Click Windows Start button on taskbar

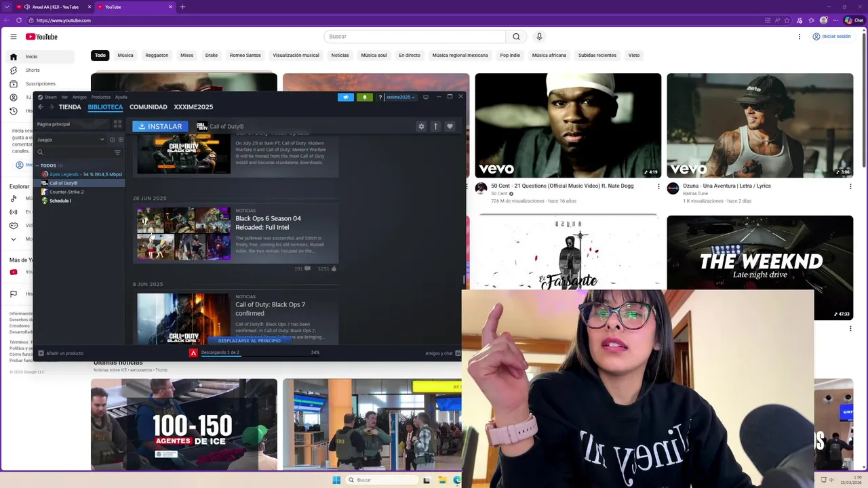(x=337, y=480)
